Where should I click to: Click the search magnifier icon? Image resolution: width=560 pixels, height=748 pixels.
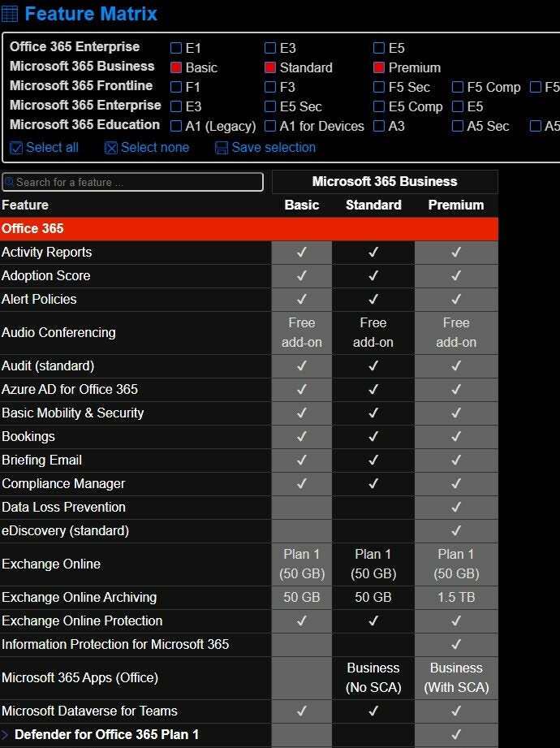tap(9, 182)
